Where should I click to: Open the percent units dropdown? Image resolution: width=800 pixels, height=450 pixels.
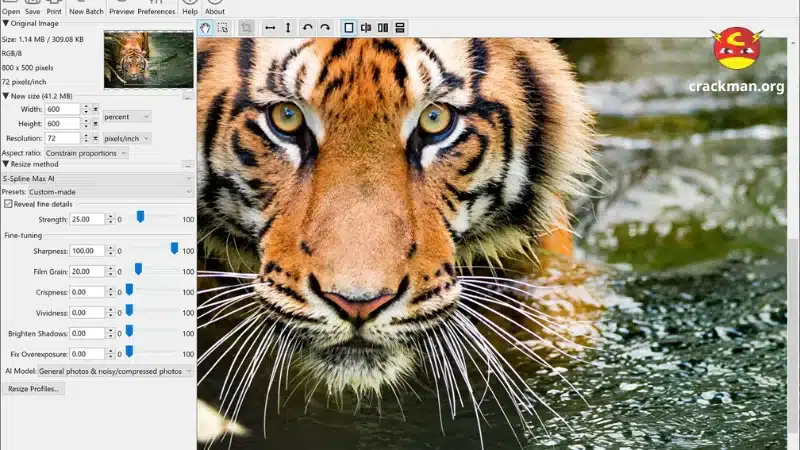[x=127, y=117]
